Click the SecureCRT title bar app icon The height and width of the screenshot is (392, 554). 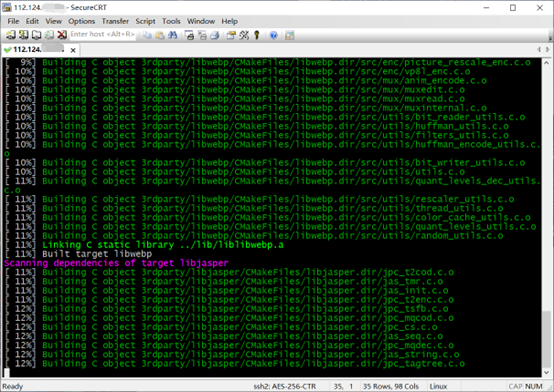pyautogui.click(x=7, y=7)
